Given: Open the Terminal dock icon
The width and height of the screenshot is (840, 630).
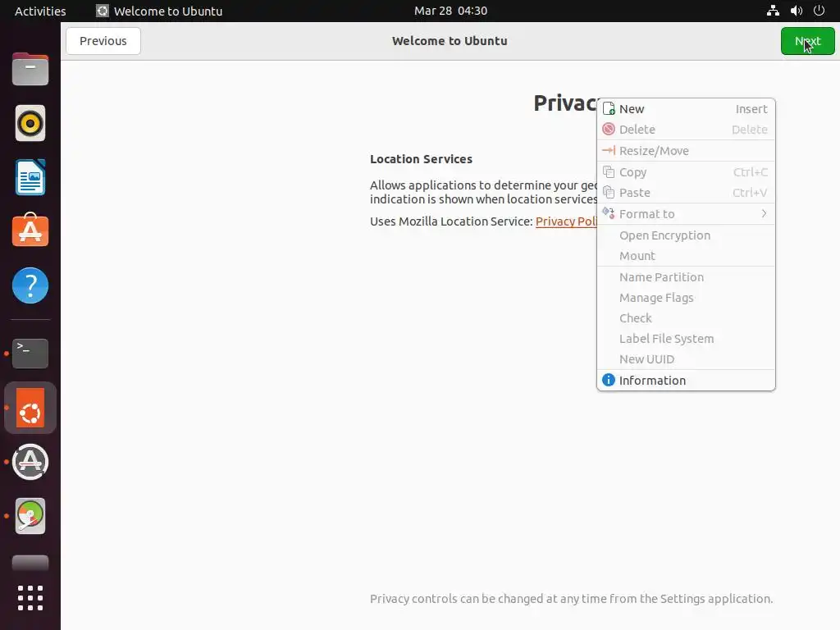Looking at the screenshot, I should point(30,353).
